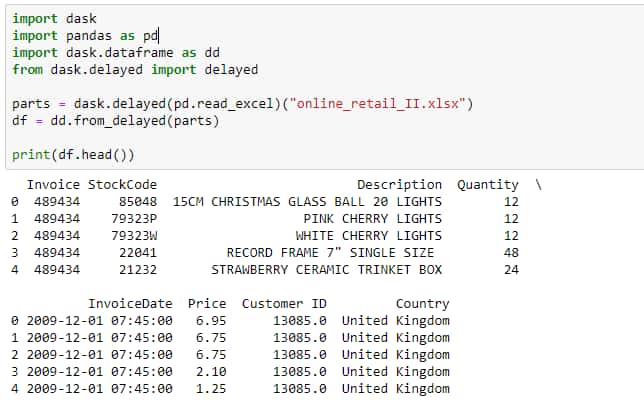This screenshot has height=400, width=644.
Task: Click 'PINK CHERRY LIGHTS' description text
Action: [373, 218]
